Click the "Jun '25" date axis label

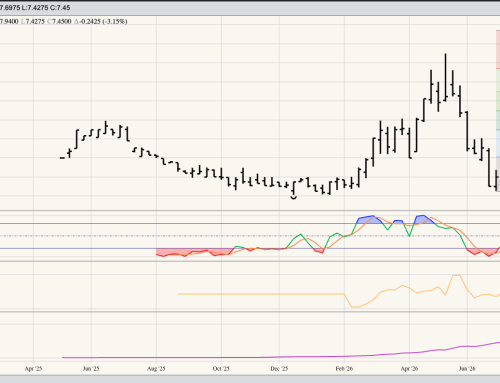click(91, 369)
